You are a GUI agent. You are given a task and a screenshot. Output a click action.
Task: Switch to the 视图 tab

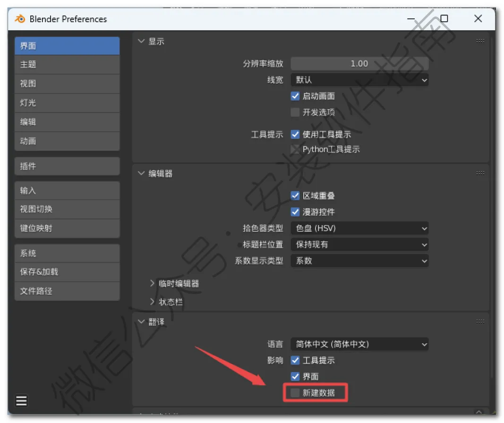click(67, 84)
